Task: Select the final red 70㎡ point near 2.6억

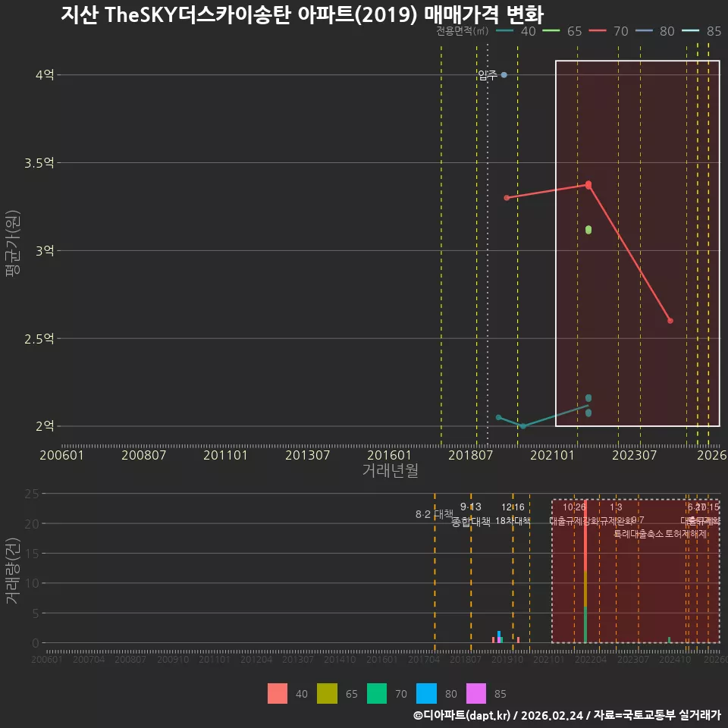Action: (670, 321)
